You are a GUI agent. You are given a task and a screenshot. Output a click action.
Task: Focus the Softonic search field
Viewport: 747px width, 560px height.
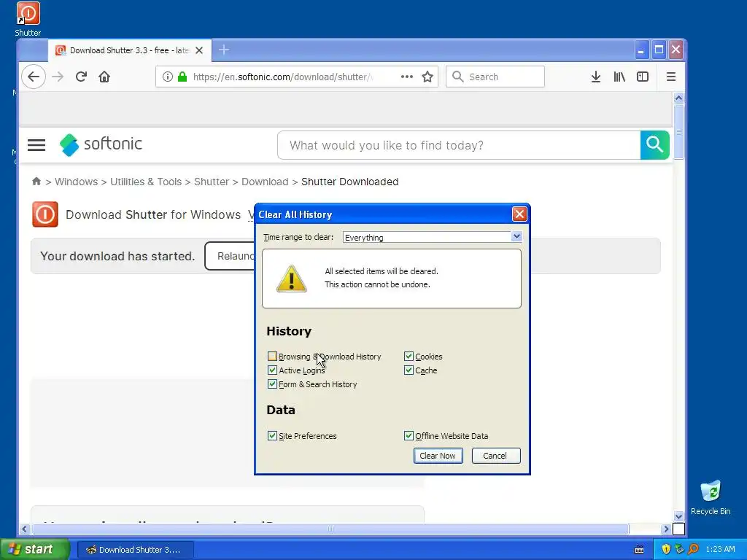[x=459, y=145]
